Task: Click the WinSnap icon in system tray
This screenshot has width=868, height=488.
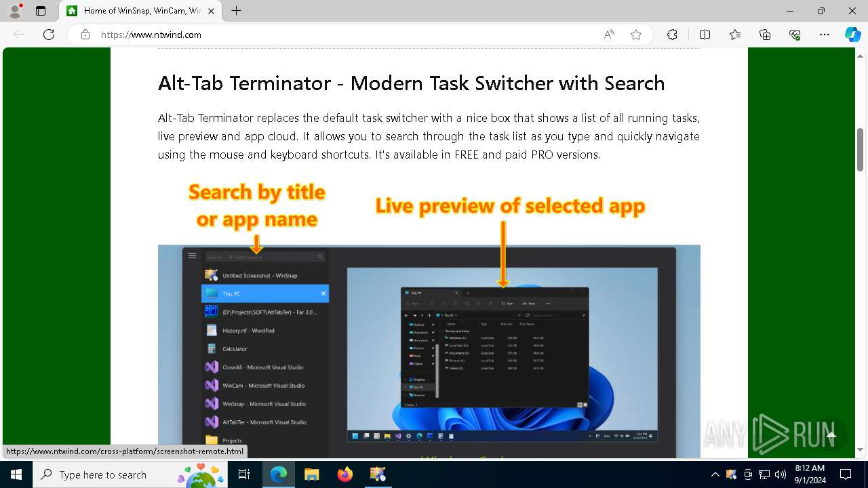Action: (731, 474)
